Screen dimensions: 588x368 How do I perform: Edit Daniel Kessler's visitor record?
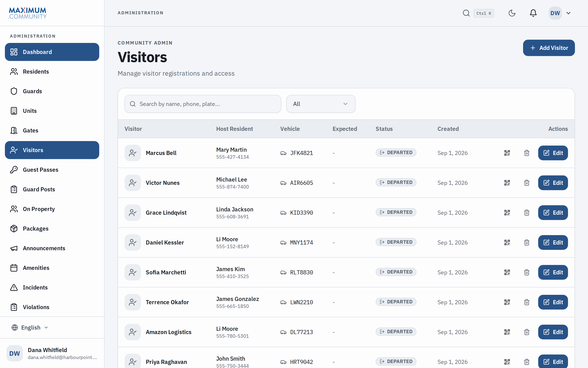tap(553, 242)
